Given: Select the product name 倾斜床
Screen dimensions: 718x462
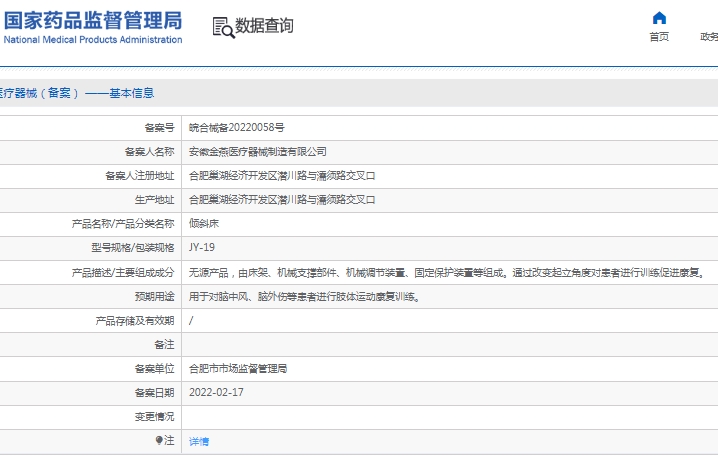Looking at the screenshot, I should tap(204, 223).
